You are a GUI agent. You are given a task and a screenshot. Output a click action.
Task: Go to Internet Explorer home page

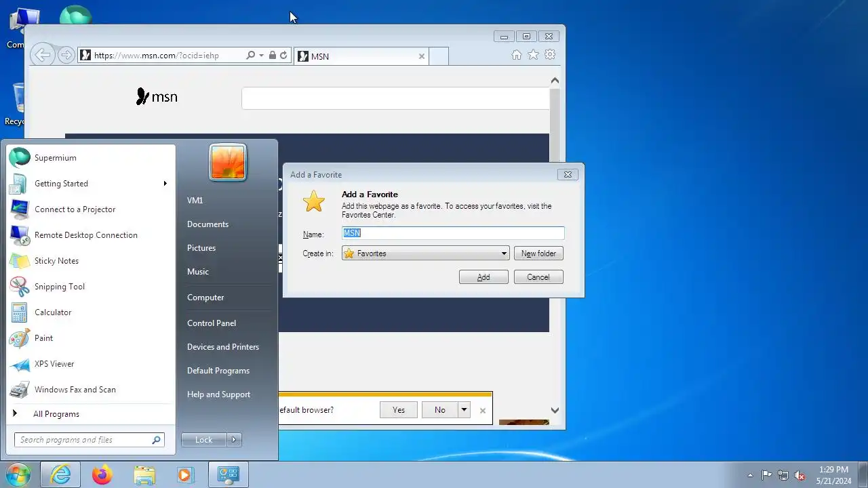point(517,55)
